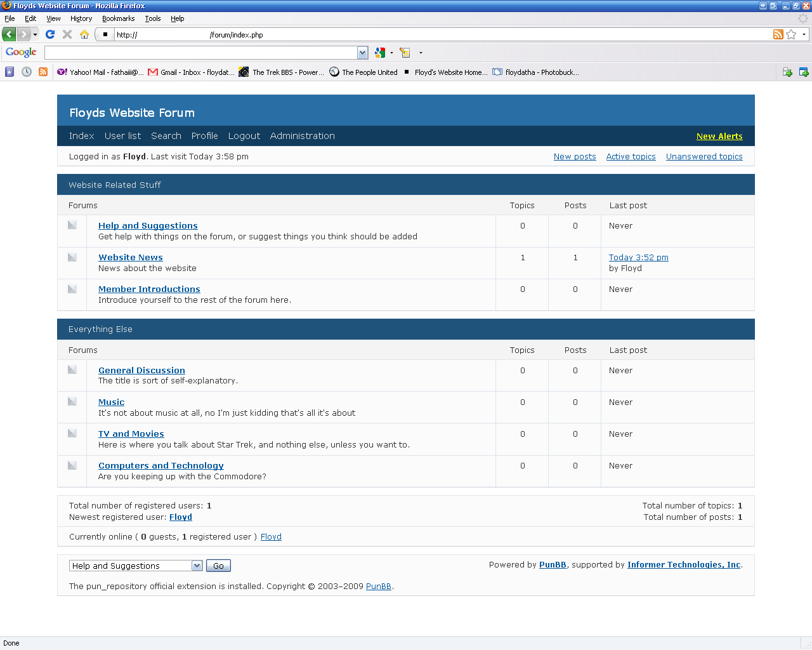Click the New Alerts link
The width and height of the screenshot is (812, 650).
pyautogui.click(x=719, y=136)
